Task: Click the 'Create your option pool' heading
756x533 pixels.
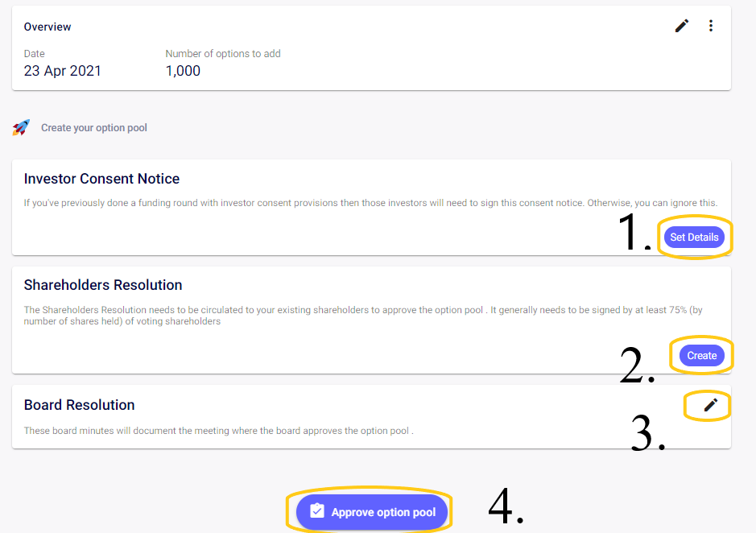Action: [x=94, y=128]
